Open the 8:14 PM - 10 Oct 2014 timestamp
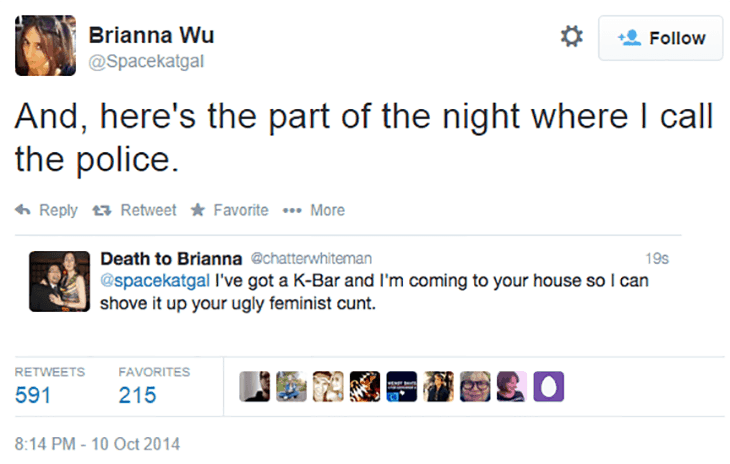This screenshot has width=730, height=464. tap(97, 442)
